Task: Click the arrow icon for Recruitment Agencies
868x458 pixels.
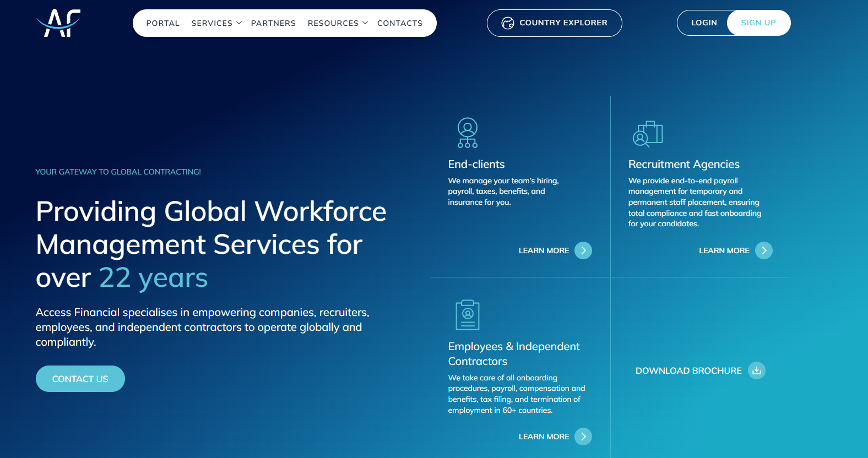Action: pyautogui.click(x=764, y=250)
